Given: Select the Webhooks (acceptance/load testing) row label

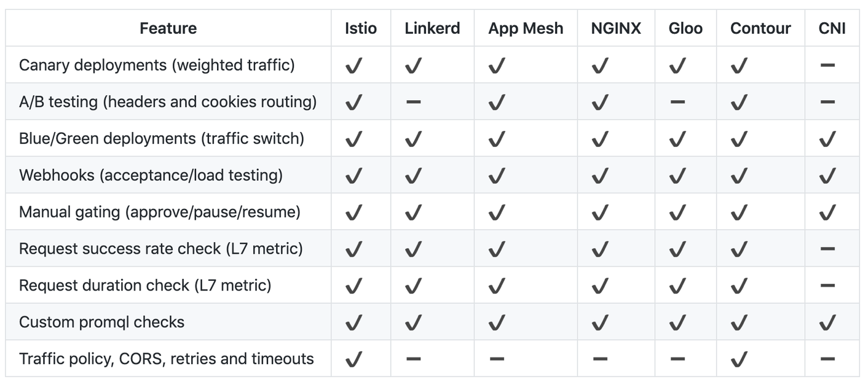Looking at the screenshot, I should (x=151, y=175).
